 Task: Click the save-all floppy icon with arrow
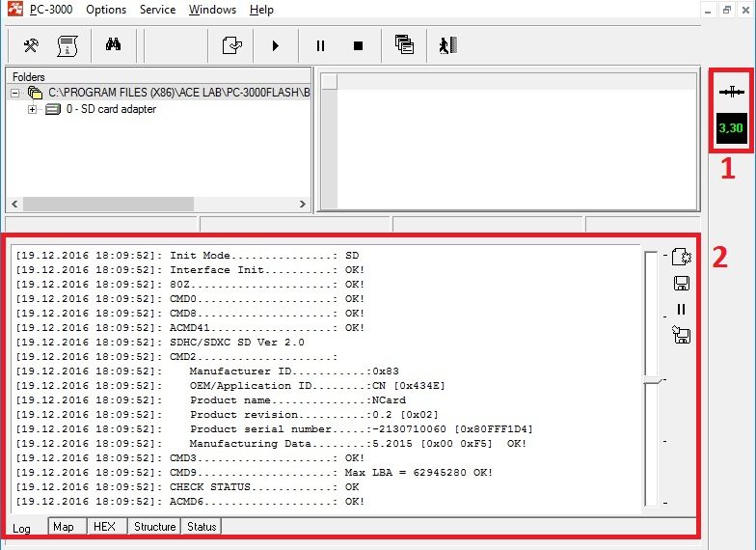681,334
